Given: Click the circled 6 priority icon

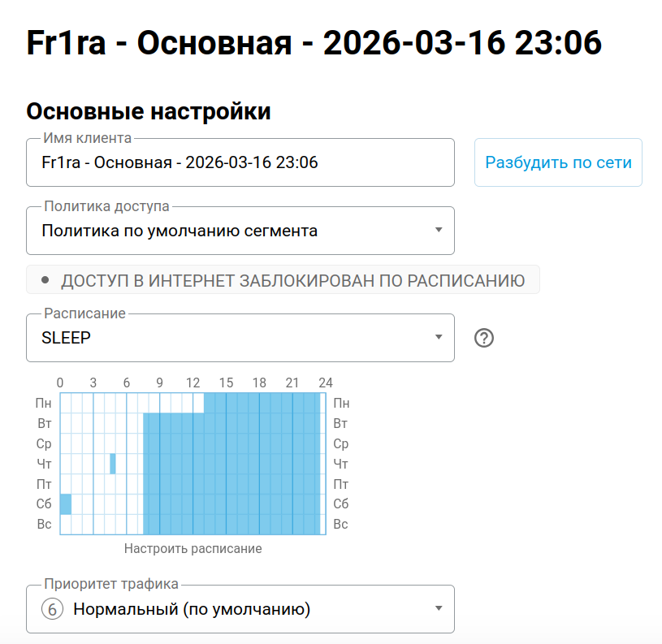Looking at the screenshot, I should click(52, 609).
